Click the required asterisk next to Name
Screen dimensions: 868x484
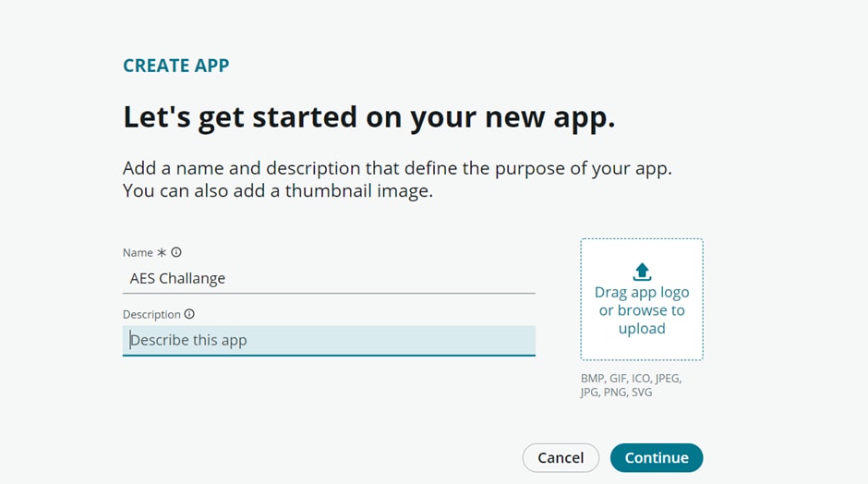coord(161,252)
